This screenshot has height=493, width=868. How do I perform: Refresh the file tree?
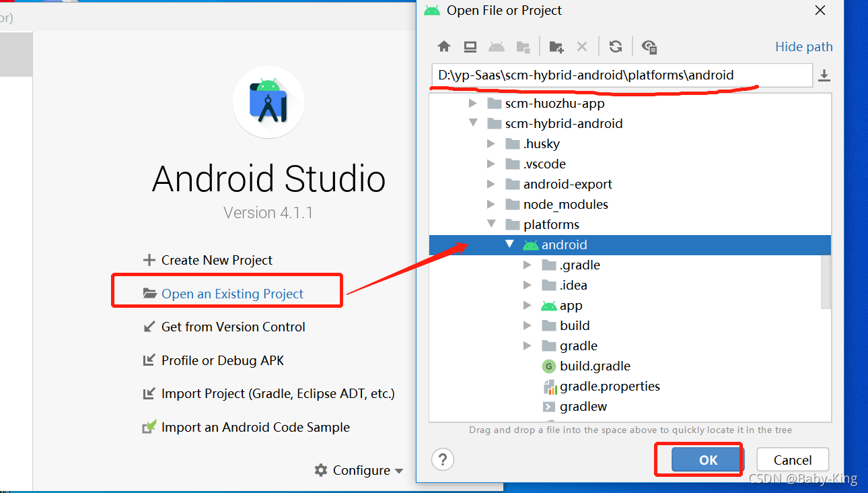point(615,46)
